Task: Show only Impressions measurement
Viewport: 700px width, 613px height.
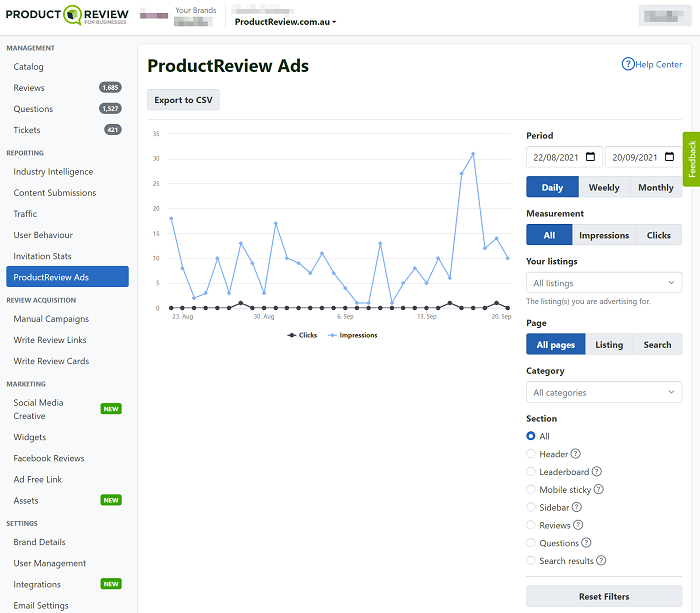Action: coord(604,235)
